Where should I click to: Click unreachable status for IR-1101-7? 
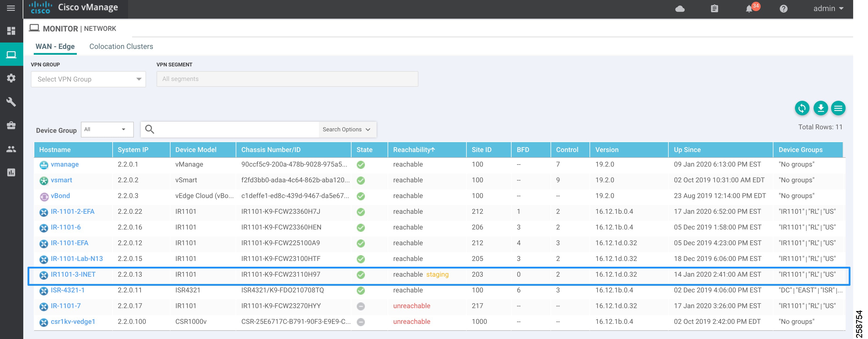(x=411, y=306)
